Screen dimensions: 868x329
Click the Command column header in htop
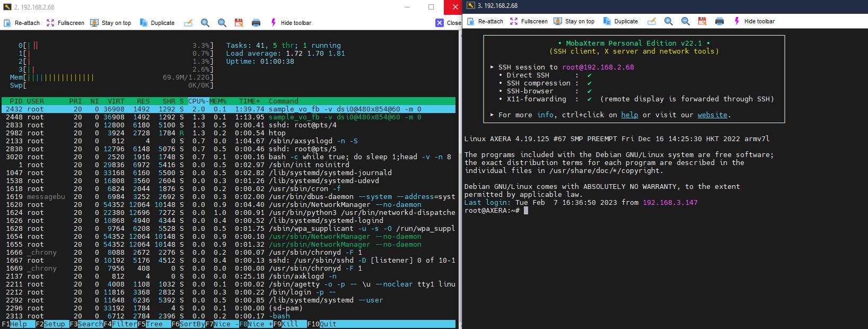click(x=283, y=101)
